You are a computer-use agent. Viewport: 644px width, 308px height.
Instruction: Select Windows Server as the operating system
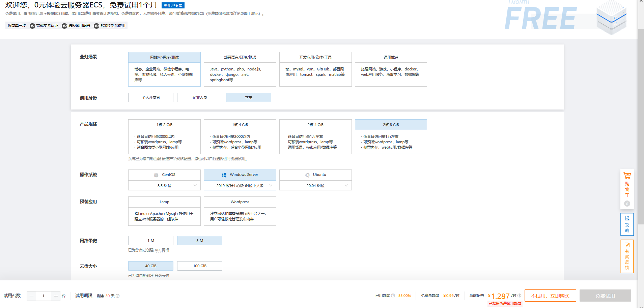[x=240, y=175]
